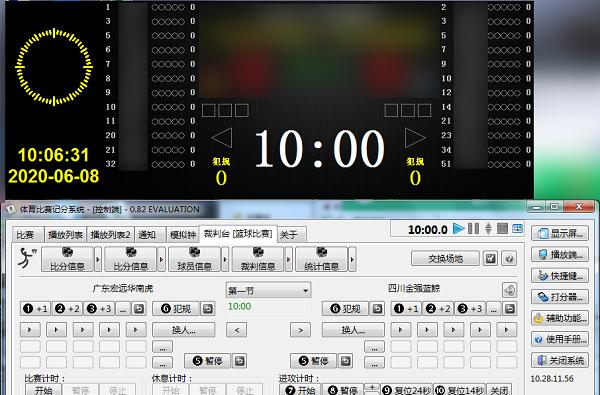Open 球员信息 from the toolbar
The height and width of the screenshot is (395, 600).
(194, 259)
